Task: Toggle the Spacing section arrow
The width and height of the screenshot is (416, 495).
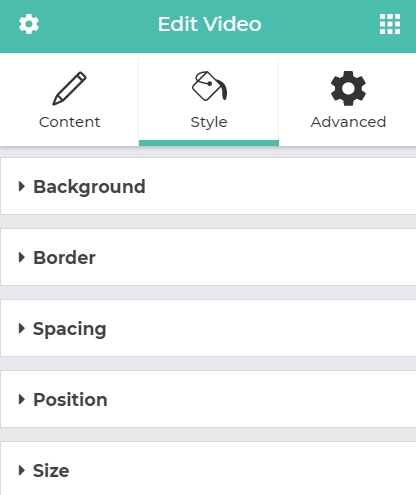Action: click(22, 328)
